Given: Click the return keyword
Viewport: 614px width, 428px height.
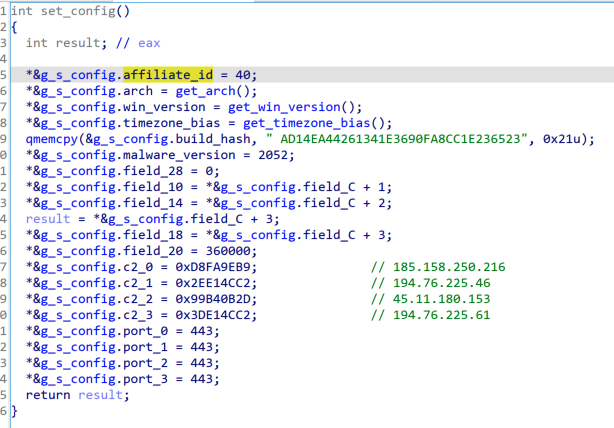Looking at the screenshot, I should [48, 395].
